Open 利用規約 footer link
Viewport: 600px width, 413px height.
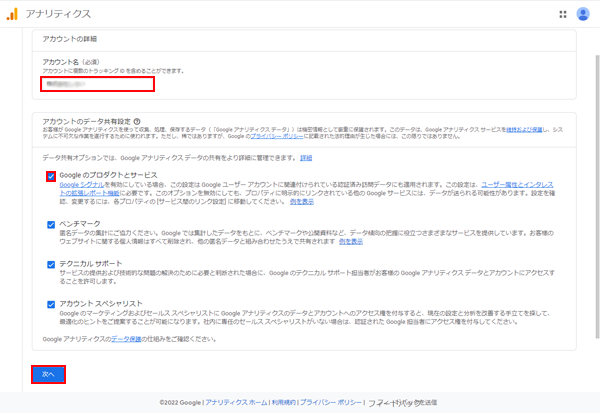(284, 402)
